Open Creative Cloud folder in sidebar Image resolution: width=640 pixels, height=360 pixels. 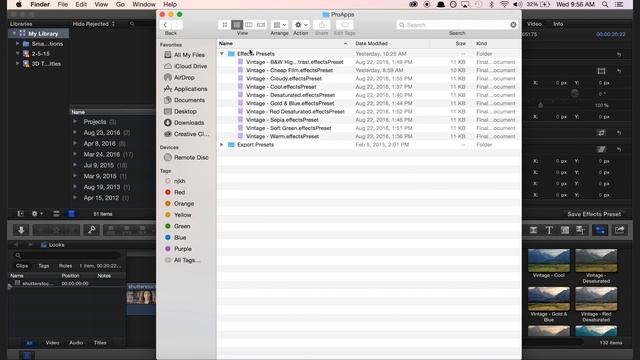(191, 134)
